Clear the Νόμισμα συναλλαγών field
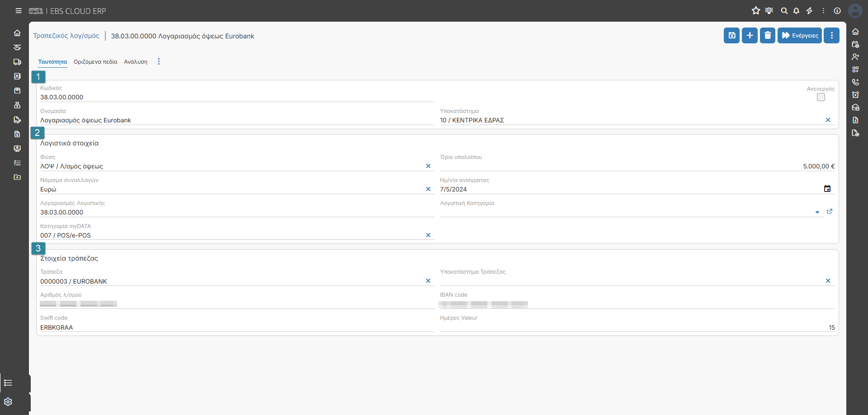 pos(428,189)
